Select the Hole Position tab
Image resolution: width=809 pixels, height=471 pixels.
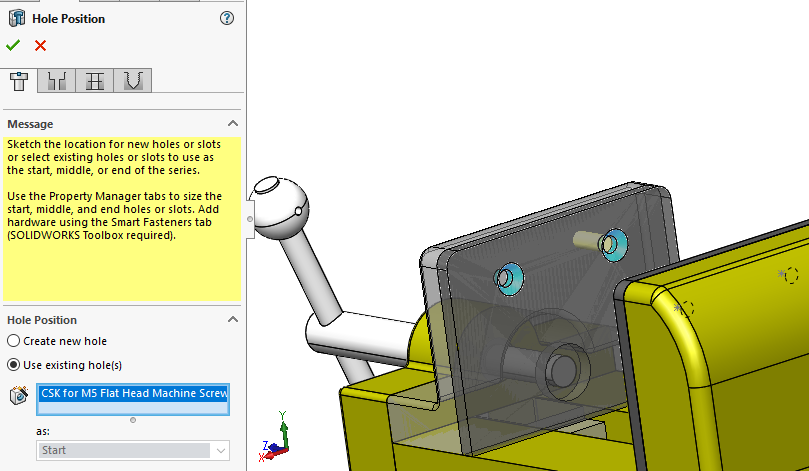pos(19,81)
